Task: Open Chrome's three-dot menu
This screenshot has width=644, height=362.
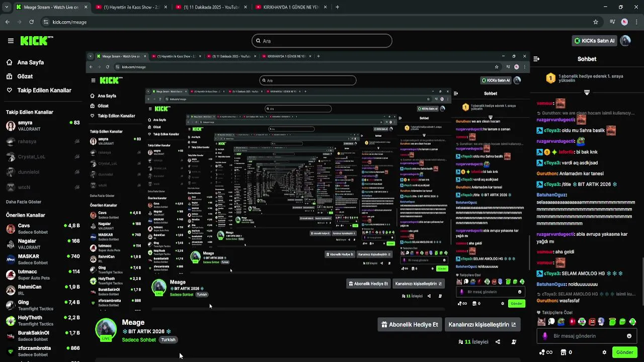Action: (x=636, y=22)
